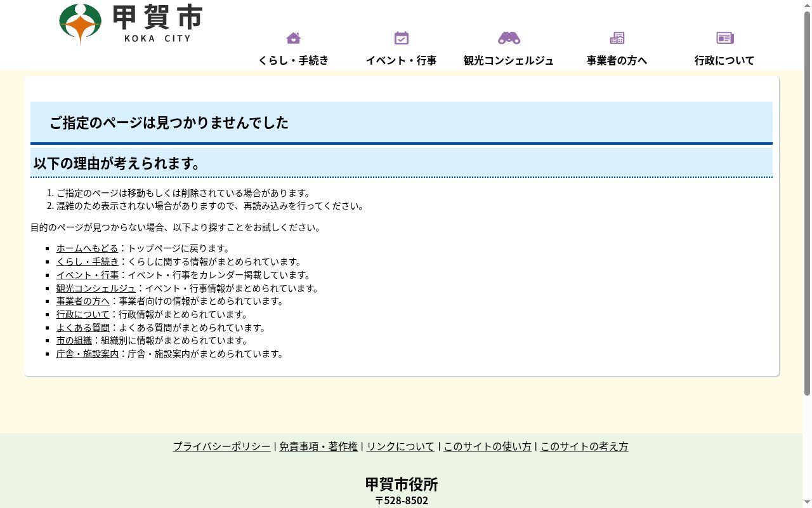Click the 甲賀市役所 footer title
812x508 pixels.
pyautogui.click(x=402, y=485)
